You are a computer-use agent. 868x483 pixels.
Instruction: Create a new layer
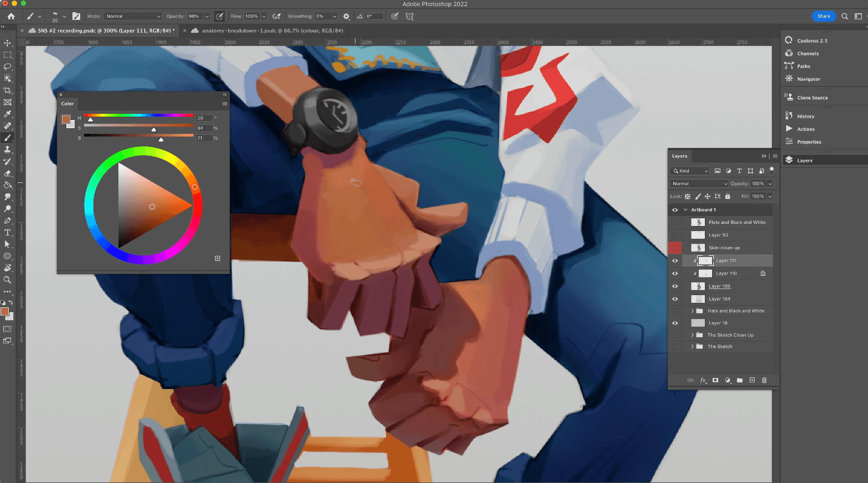click(752, 380)
